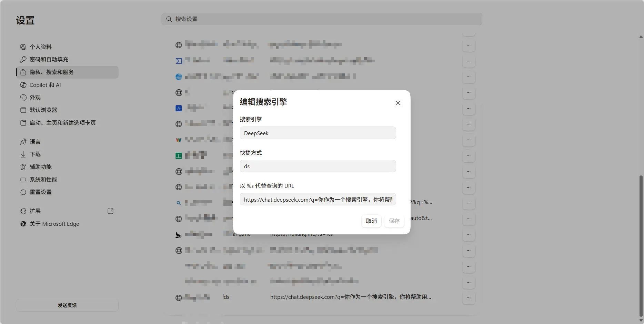The image size is (644, 324).
Task: Open 辅助功能 settings
Action: pos(67,167)
